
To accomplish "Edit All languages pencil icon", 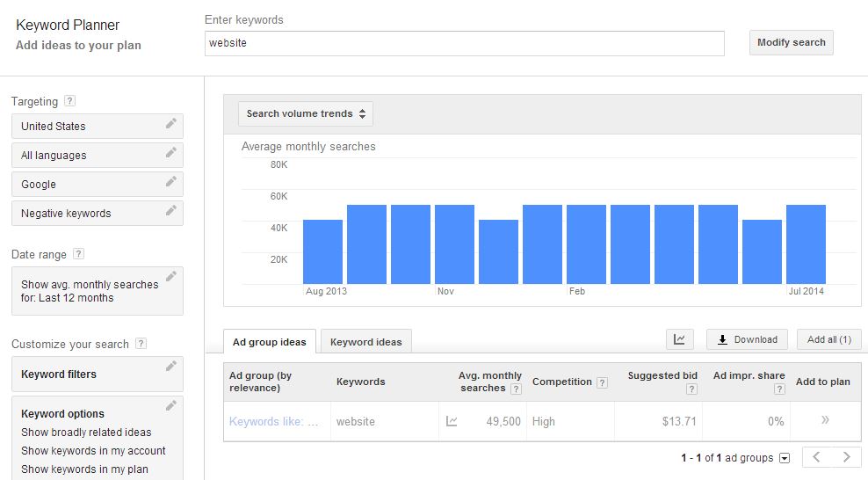I will click(171, 152).
